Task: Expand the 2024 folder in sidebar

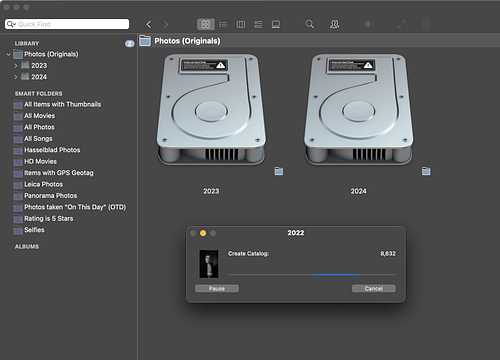Action: [16, 77]
